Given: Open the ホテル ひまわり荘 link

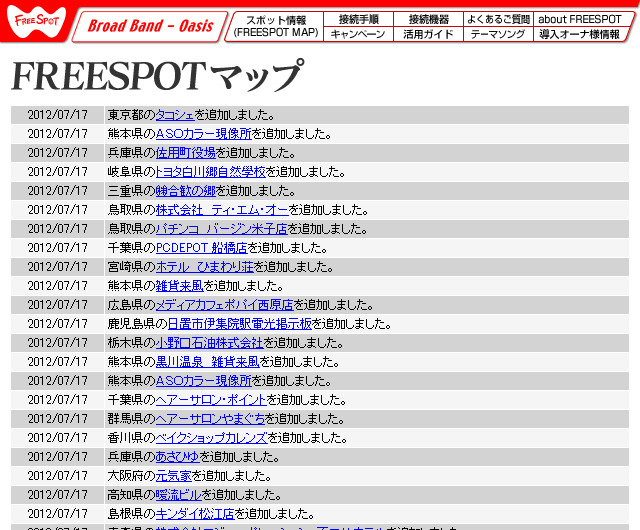Looking at the screenshot, I should (x=204, y=267).
